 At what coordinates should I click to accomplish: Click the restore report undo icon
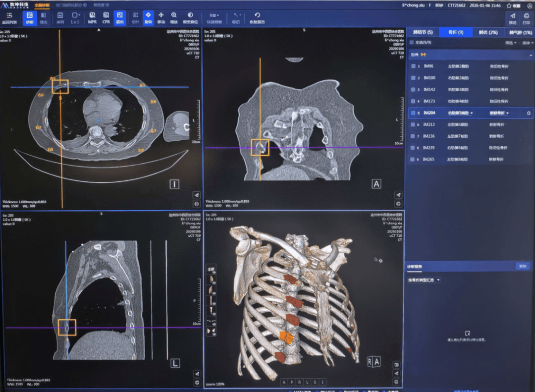click(257, 18)
